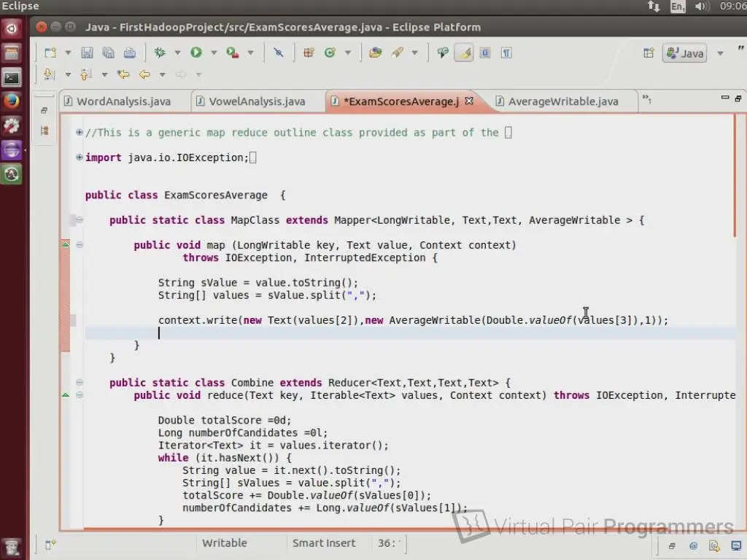Save the current file
The height and width of the screenshot is (560, 747).
pyautogui.click(x=87, y=52)
